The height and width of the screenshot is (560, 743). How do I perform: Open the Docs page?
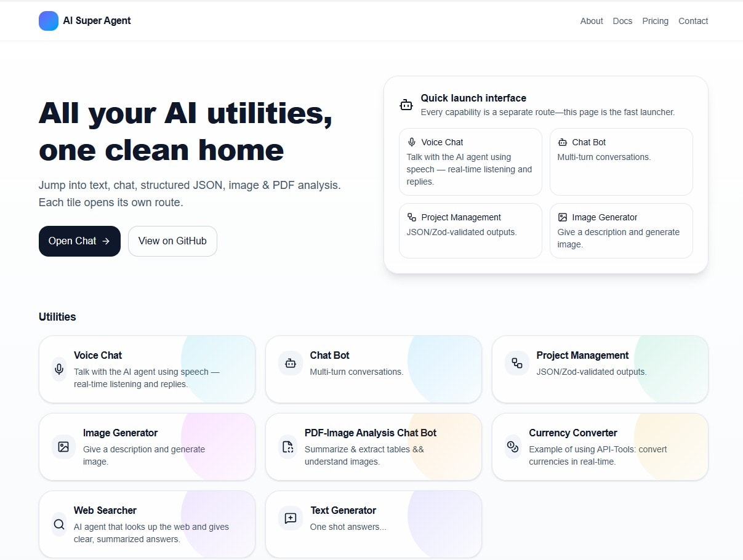pyautogui.click(x=622, y=21)
